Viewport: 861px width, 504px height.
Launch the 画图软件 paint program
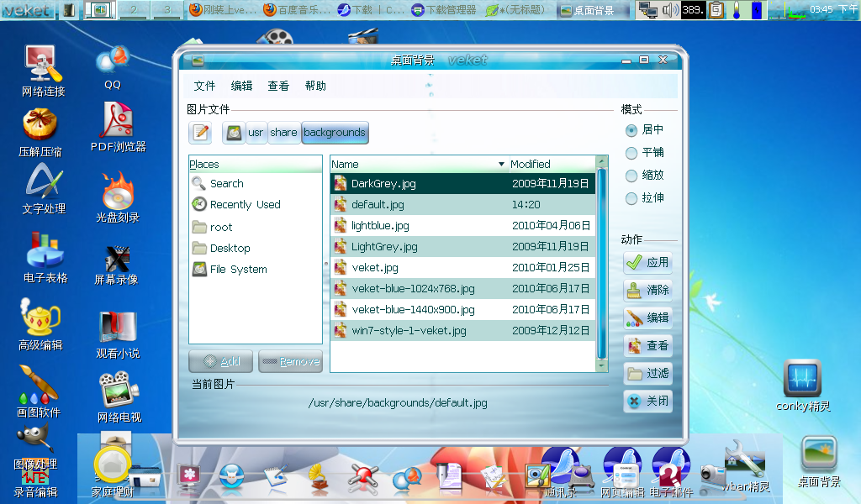coord(39,391)
